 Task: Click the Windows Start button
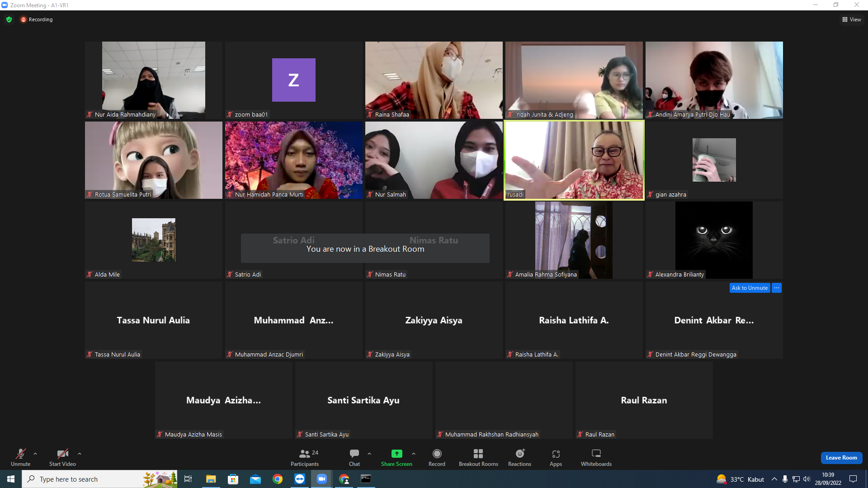coord(11,479)
